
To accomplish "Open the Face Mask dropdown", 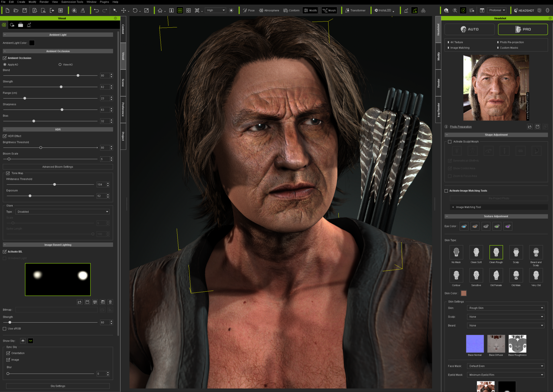I will pyautogui.click(x=506, y=366).
